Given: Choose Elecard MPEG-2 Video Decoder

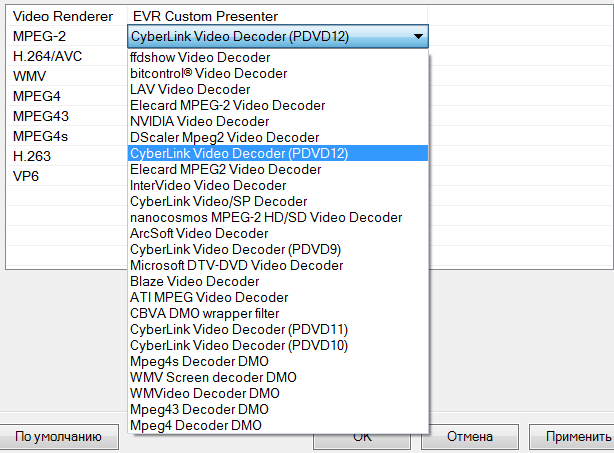Looking at the screenshot, I should 227,106.
